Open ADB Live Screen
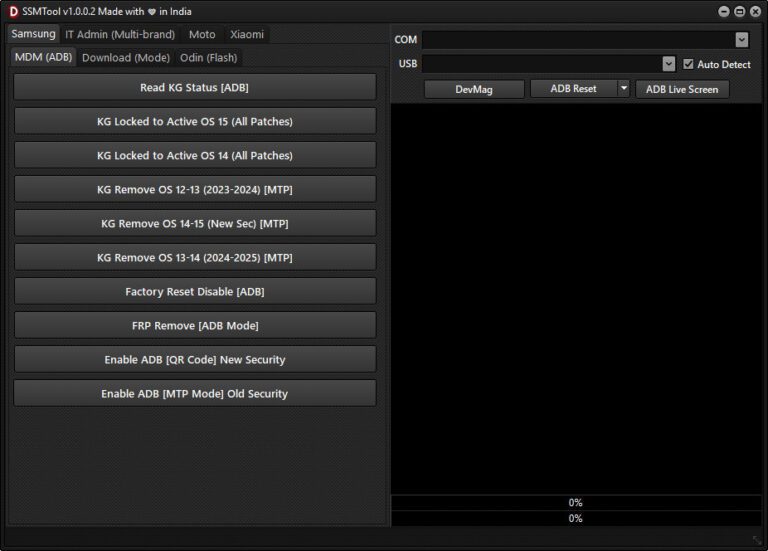The image size is (768, 551). click(682, 89)
